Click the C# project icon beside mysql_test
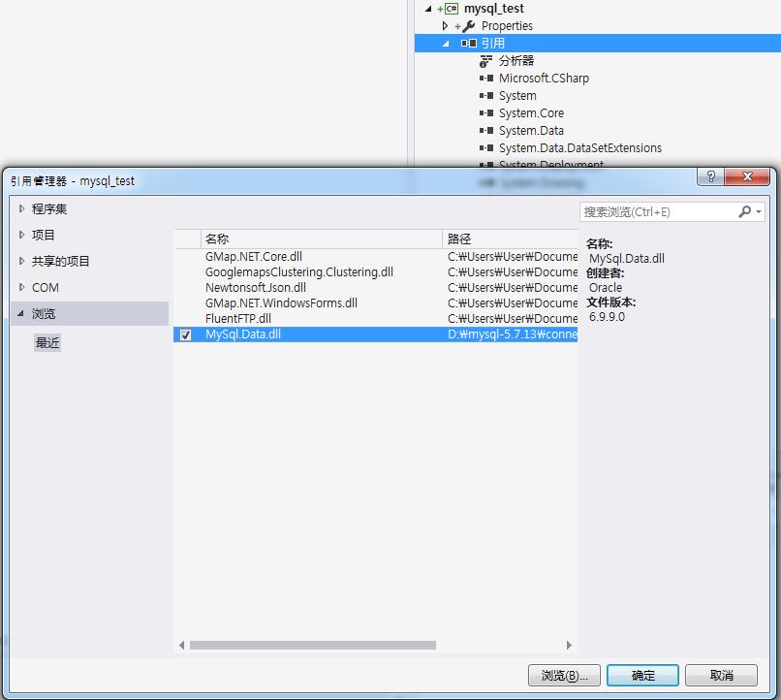This screenshot has width=781, height=700. [x=452, y=9]
